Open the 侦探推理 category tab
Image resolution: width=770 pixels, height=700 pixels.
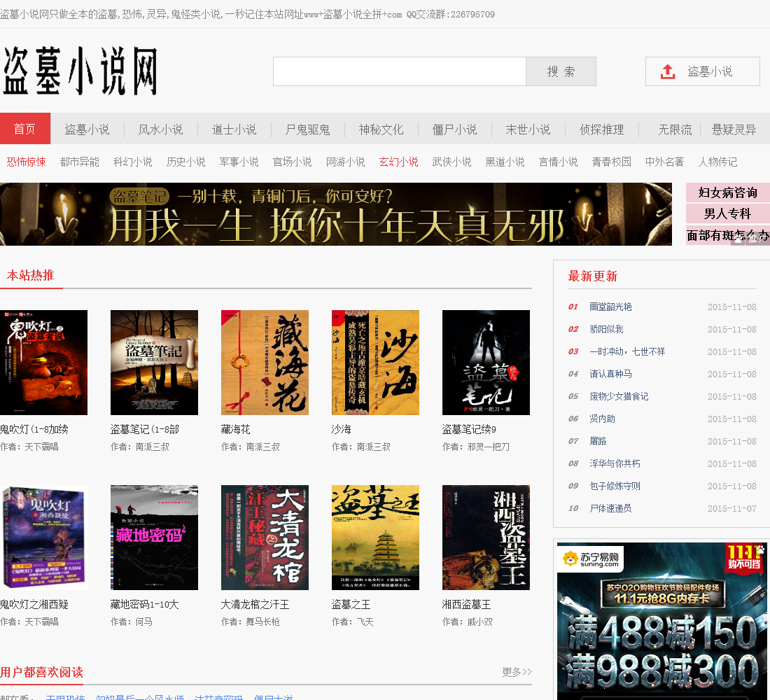[x=601, y=129]
